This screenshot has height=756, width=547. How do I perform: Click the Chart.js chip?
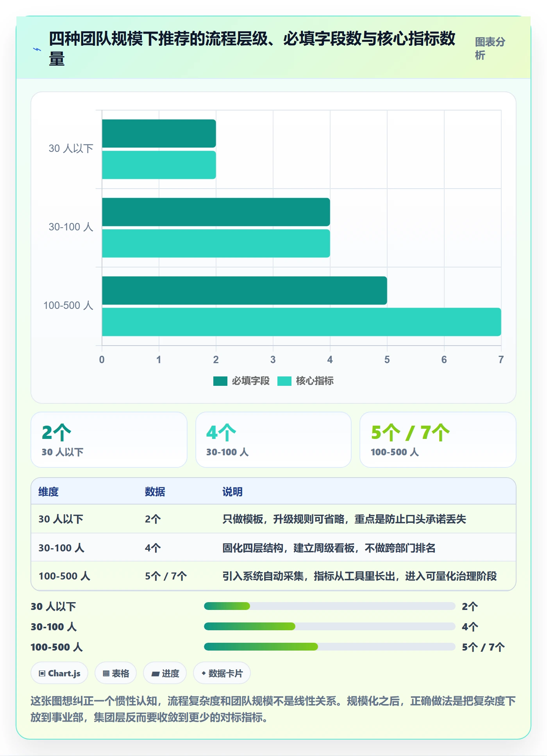[59, 673]
